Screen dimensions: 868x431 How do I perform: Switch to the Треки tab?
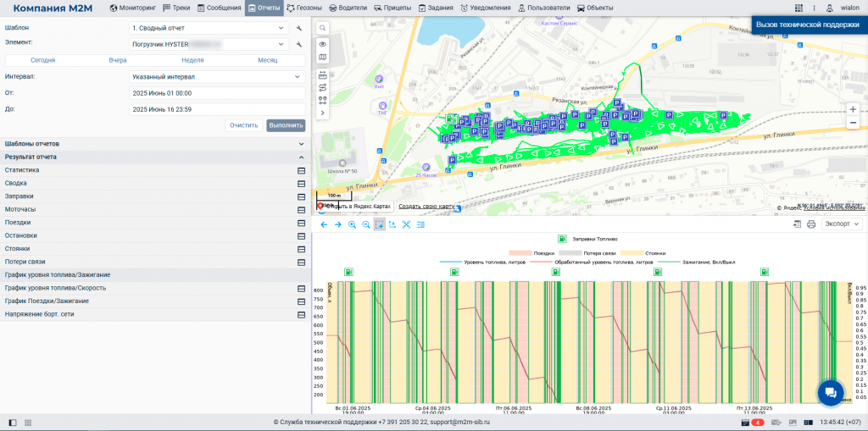click(176, 8)
